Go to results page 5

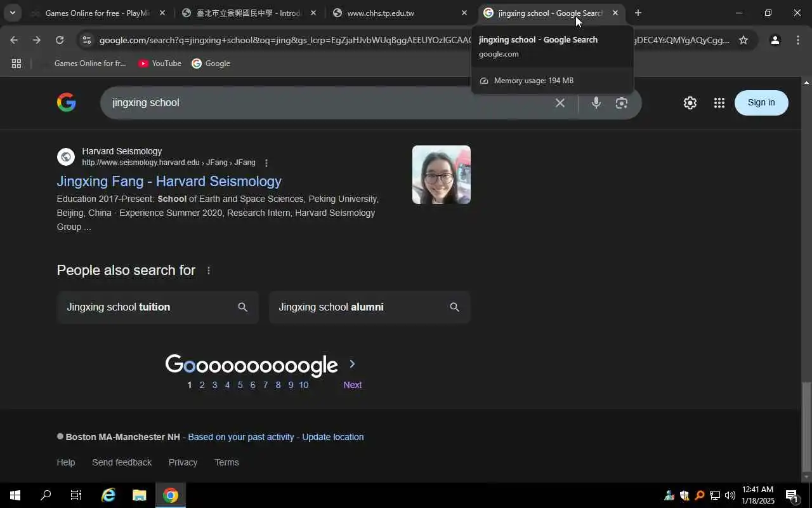coord(240,385)
